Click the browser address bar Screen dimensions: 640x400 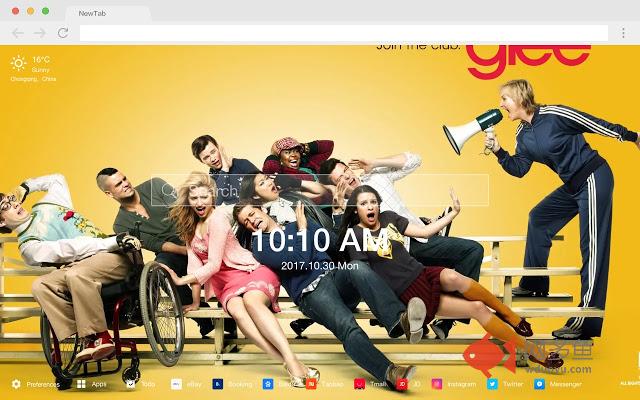(344, 33)
